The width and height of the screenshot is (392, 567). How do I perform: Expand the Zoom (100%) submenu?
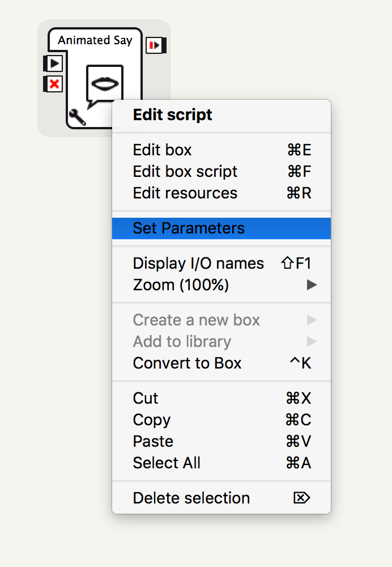[x=181, y=285]
